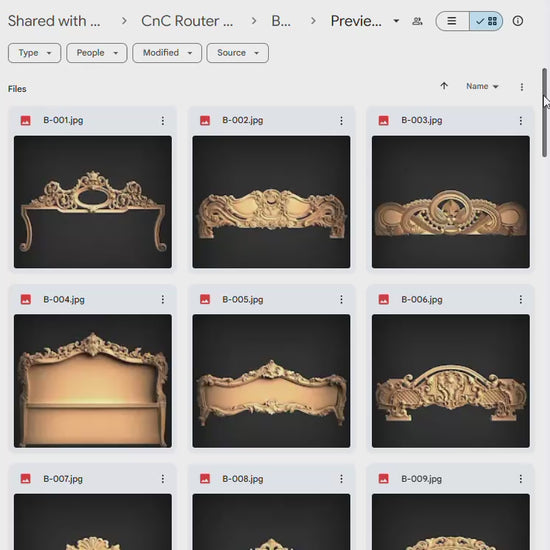
Task: Open the B-003.jpg thumbnail preview
Action: point(451,202)
